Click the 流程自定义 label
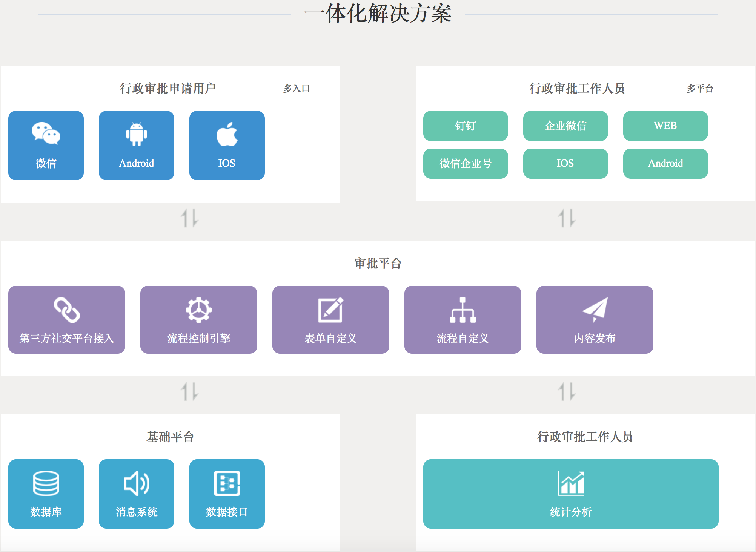The height and width of the screenshot is (552, 756). click(463, 338)
